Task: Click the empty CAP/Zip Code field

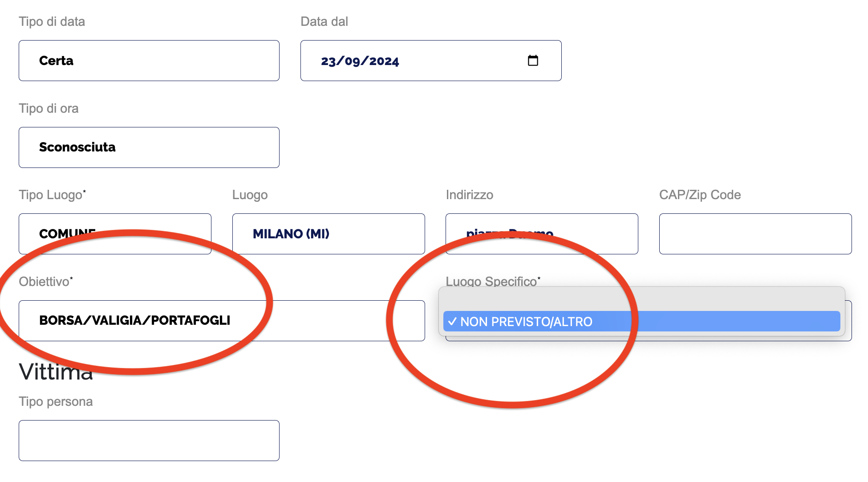Action: tap(755, 234)
